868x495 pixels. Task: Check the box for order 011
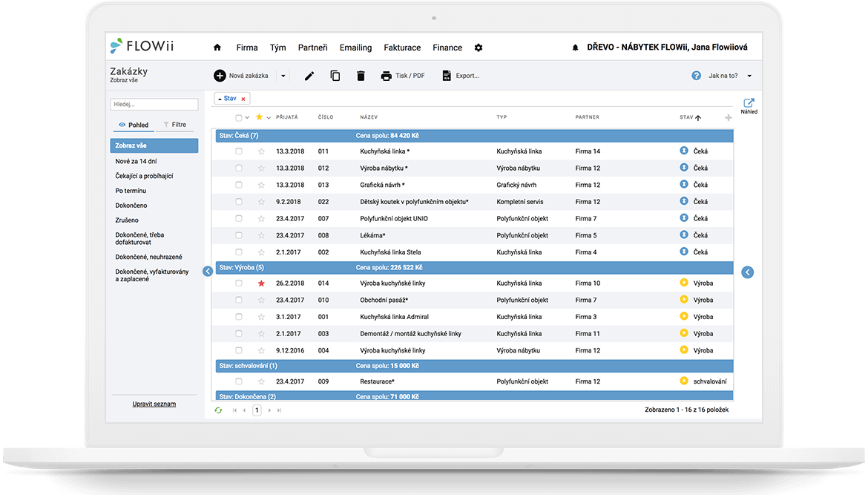[239, 151]
